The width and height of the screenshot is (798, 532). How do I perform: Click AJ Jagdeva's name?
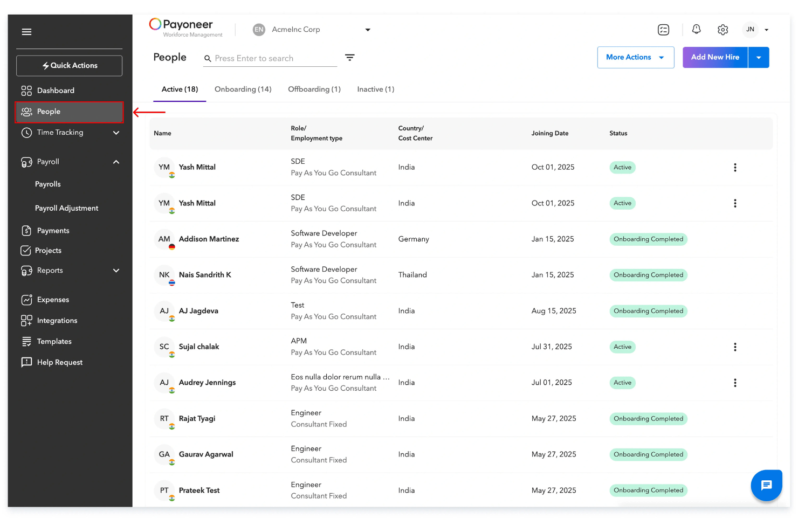(198, 311)
